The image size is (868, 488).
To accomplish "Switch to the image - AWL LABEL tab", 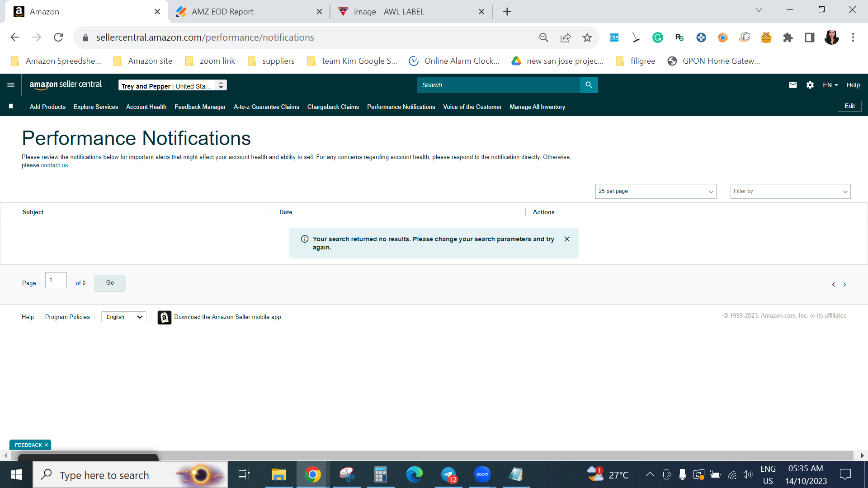I will coord(411,12).
